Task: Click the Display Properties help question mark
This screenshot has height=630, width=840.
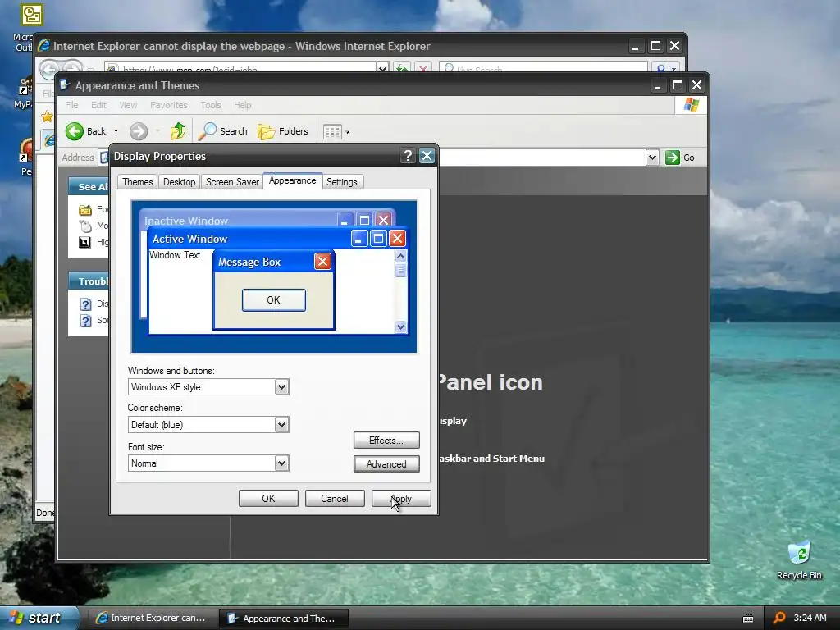Action: click(x=408, y=156)
